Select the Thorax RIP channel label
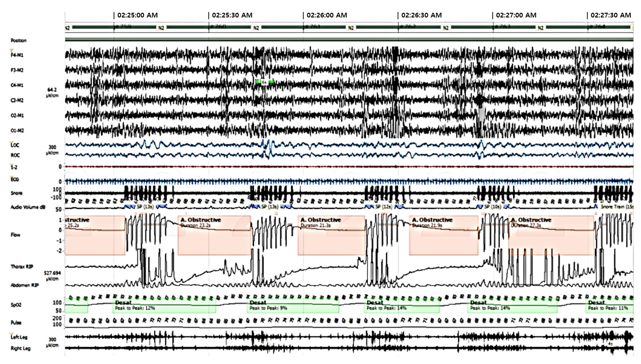The height and width of the screenshot is (364, 641). (x=22, y=266)
